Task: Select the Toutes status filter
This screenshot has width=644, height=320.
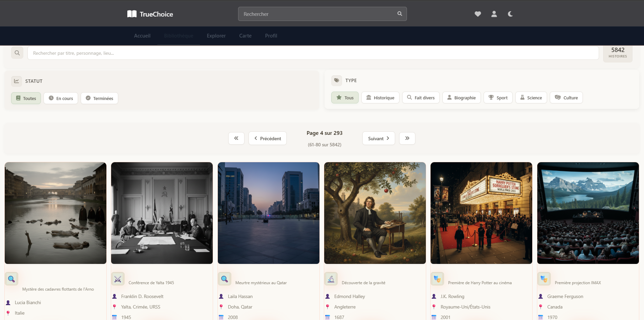Action: point(26,98)
